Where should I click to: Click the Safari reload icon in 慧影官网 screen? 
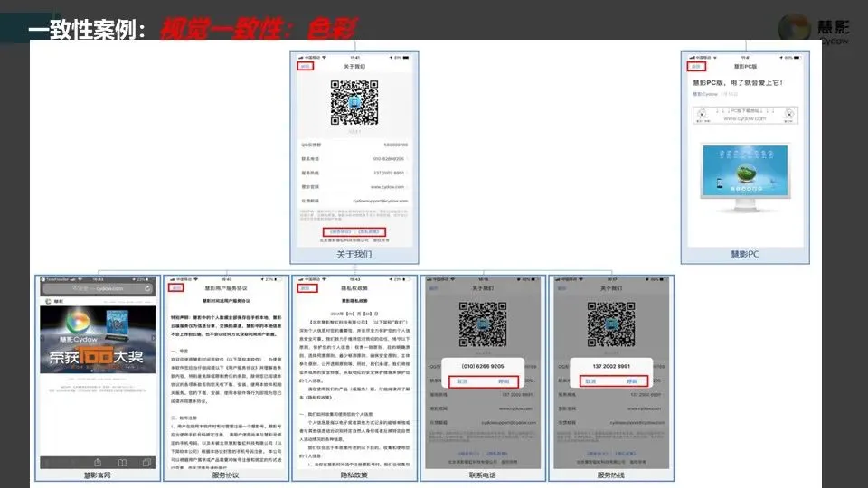pyautogui.click(x=147, y=289)
